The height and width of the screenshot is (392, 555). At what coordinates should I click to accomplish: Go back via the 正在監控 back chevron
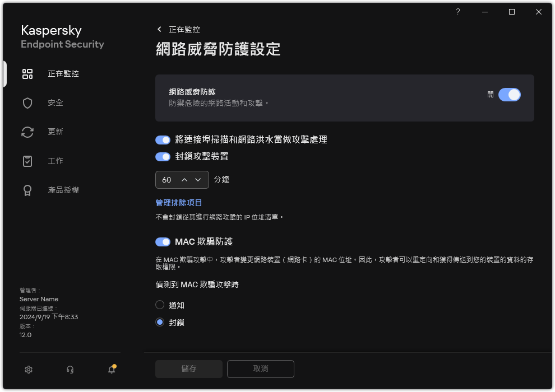coord(160,29)
